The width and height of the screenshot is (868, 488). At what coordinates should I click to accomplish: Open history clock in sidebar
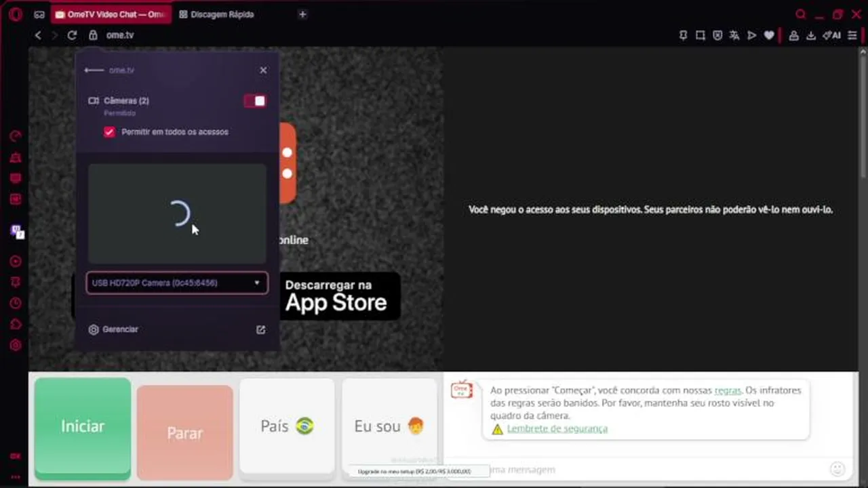(16, 303)
